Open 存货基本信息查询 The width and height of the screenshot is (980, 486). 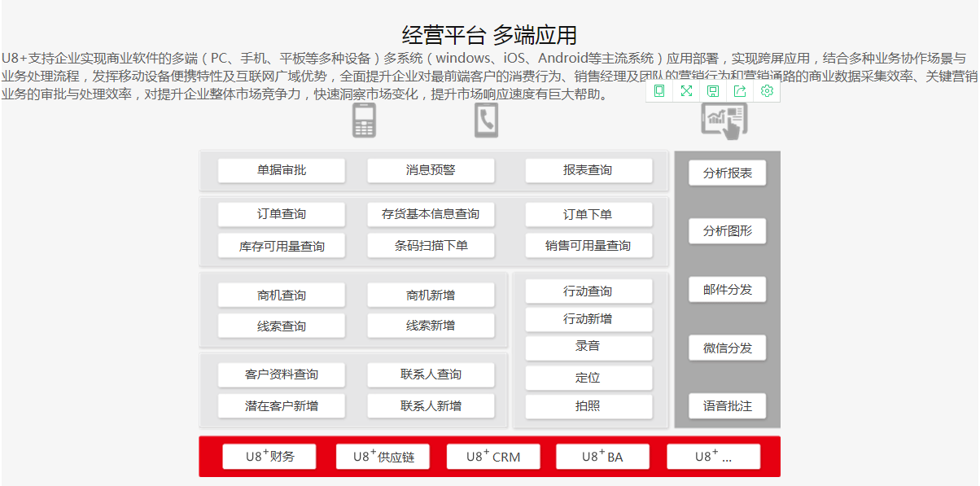pos(431,215)
